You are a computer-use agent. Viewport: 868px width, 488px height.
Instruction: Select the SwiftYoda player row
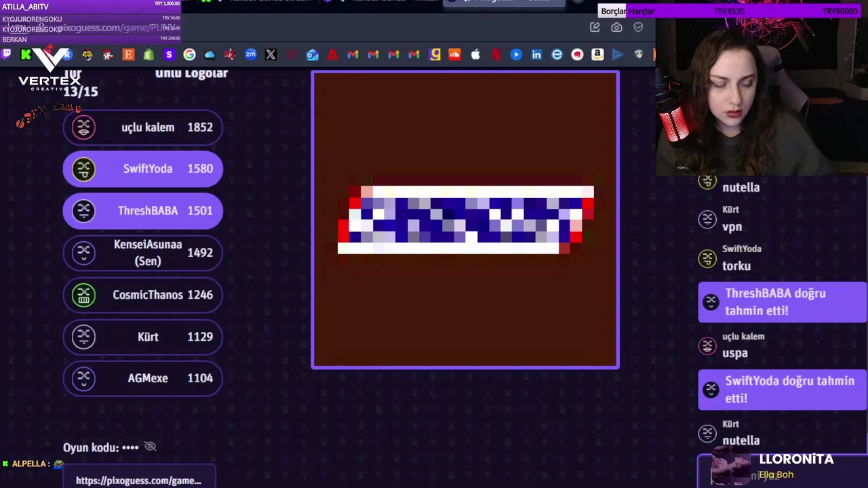coord(142,169)
